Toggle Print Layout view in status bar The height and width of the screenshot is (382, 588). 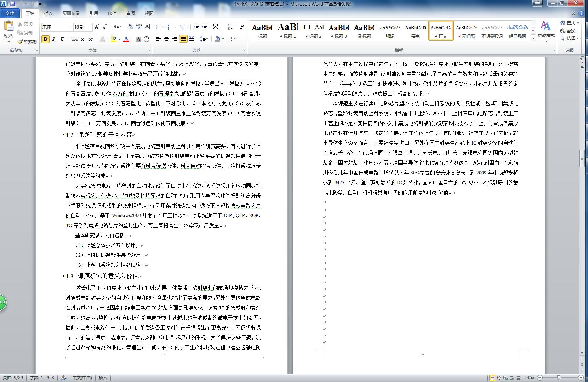(492, 378)
